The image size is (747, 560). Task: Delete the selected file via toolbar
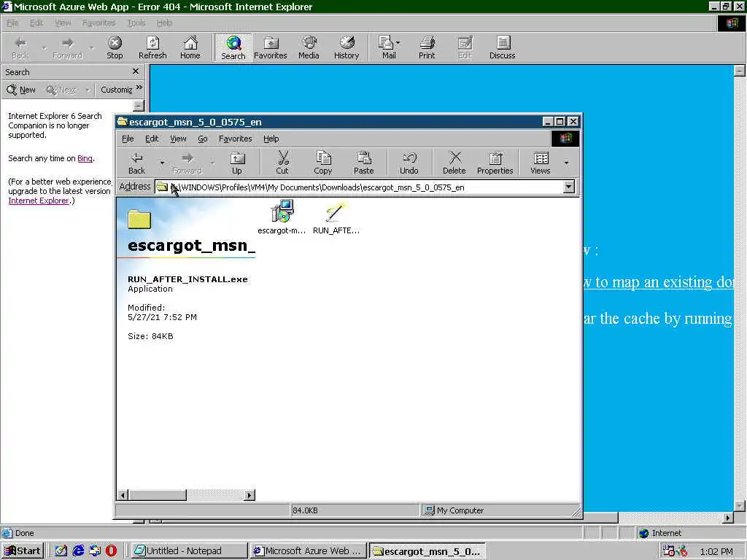454,163
